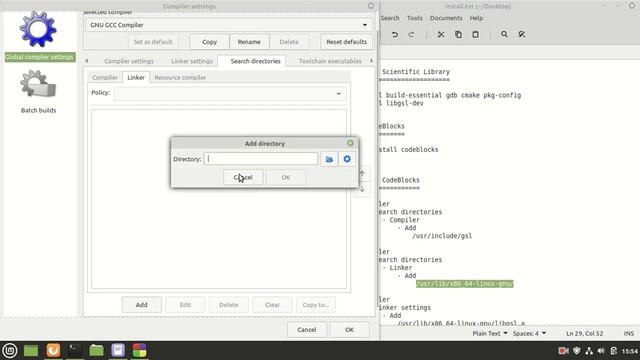The width and height of the screenshot is (640, 360).
Task: Undo last edit in text editor
Action: click(x=395, y=35)
